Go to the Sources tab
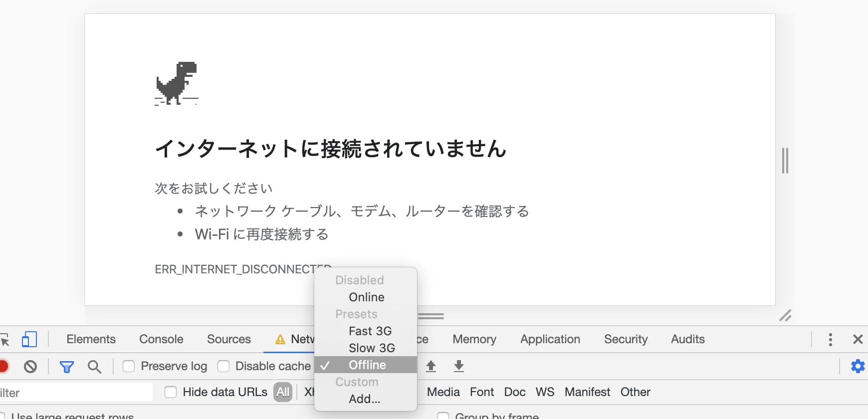This screenshot has width=868, height=419. point(229,339)
